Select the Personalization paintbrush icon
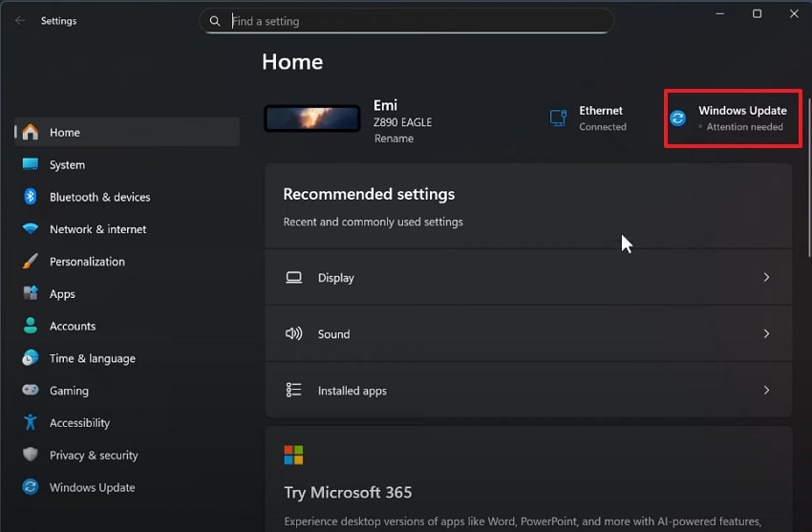812x532 pixels. coord(31,262)
